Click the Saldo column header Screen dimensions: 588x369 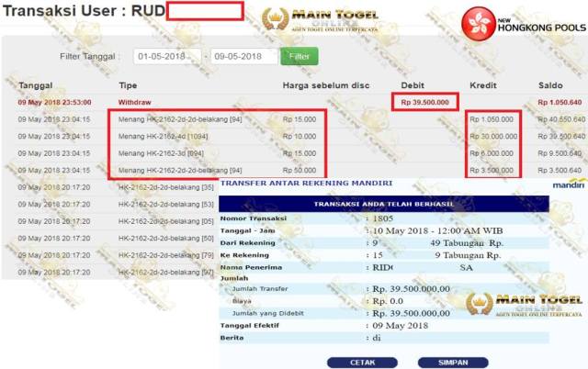click(550, 85)
